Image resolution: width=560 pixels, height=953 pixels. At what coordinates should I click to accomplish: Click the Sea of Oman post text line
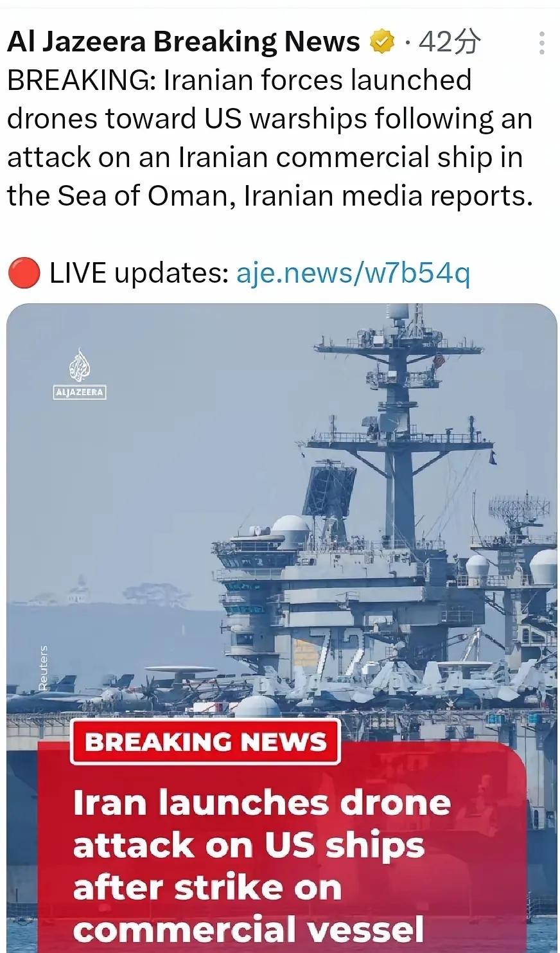(270, 196)
